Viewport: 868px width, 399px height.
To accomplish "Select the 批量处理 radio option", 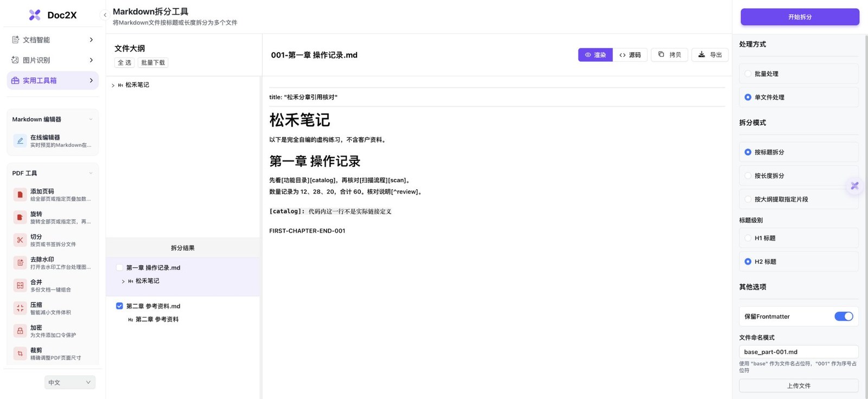I will 748,74.
